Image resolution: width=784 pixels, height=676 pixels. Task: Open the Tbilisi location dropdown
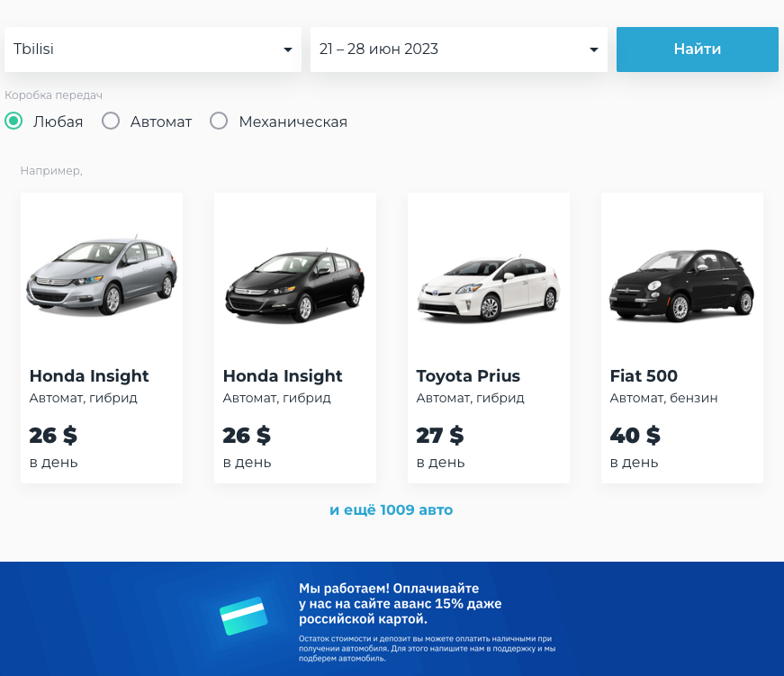point(152,50)
